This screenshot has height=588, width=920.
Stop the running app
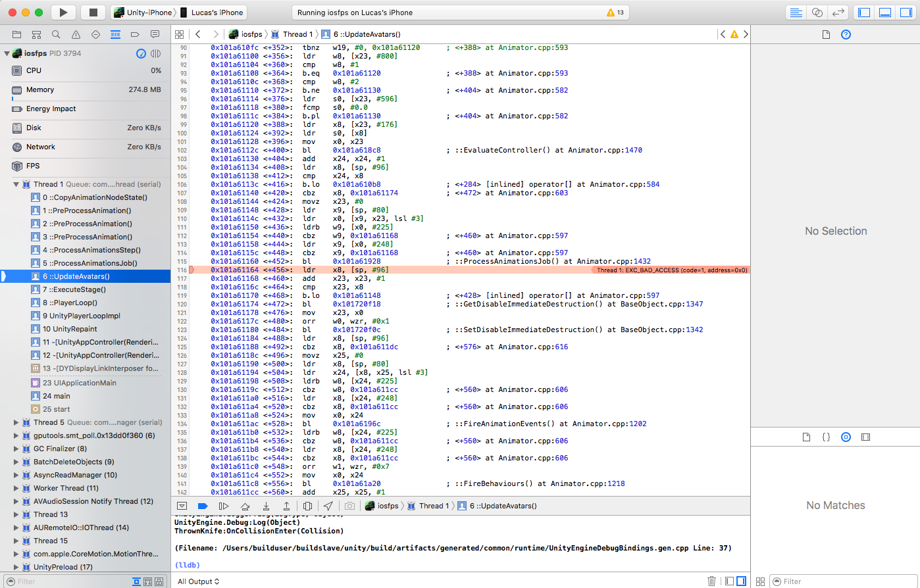point(93,12)
